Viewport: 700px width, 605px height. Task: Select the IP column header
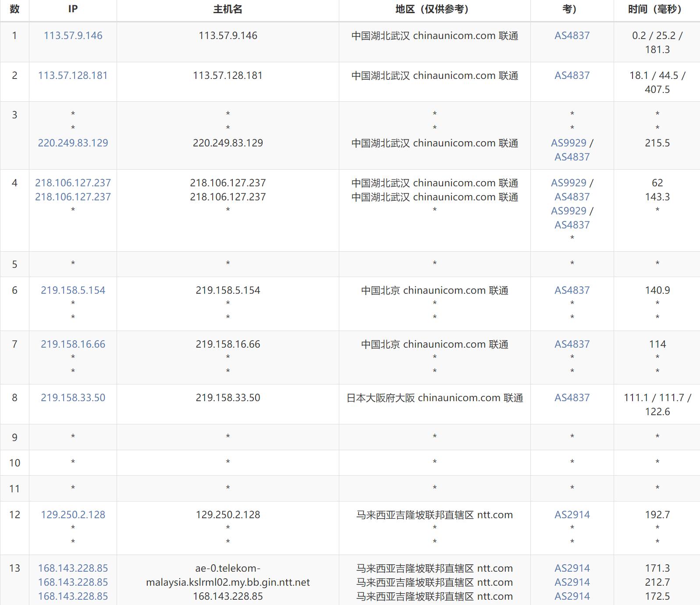(x=73, y=9)
